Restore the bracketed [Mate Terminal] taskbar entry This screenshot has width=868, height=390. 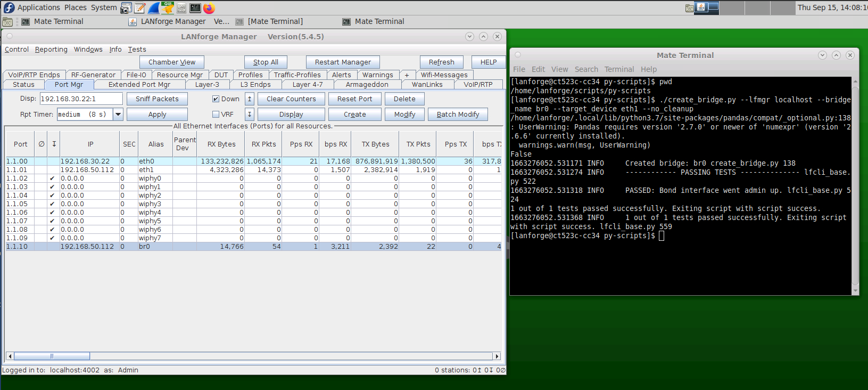tap(269, 22)
